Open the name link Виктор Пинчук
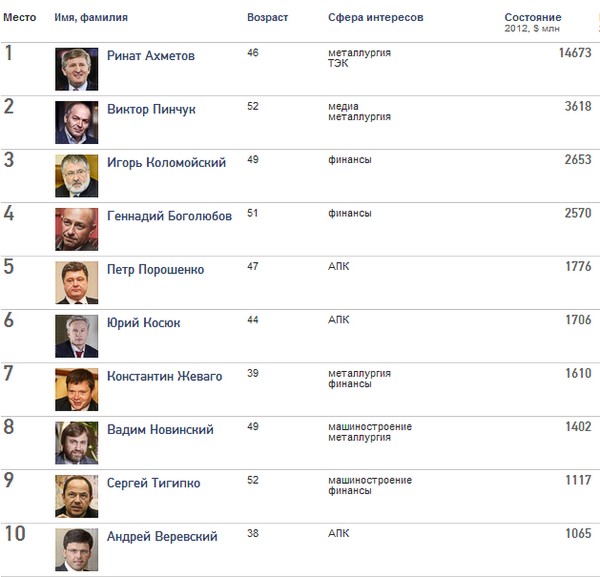The width and height of the screenshot is (600, 577). point(151,109)
